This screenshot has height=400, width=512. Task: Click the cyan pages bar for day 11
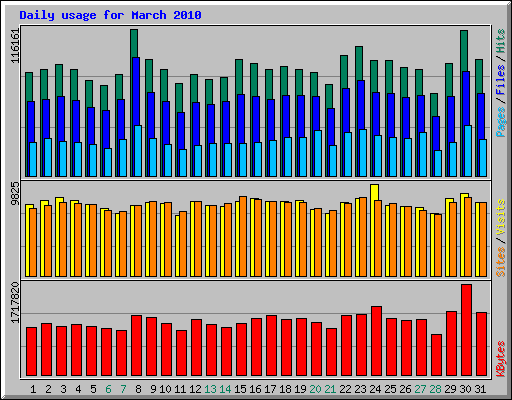[x=183, y=163]
